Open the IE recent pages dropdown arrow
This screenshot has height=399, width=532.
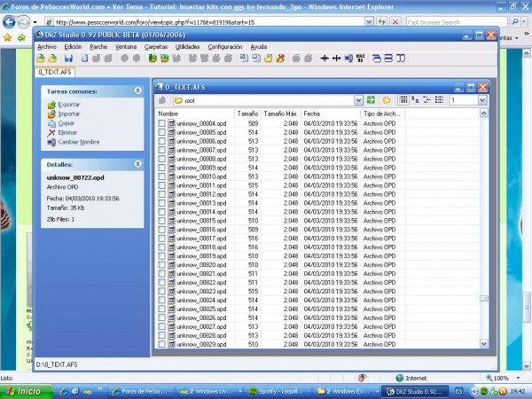pyautogui.click(x=35, y=22)
